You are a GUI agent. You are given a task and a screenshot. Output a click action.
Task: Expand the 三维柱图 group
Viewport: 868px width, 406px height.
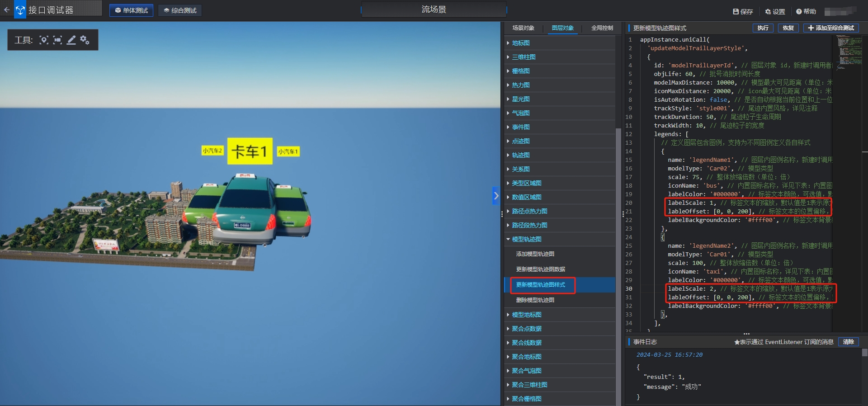tap(560, 57)
